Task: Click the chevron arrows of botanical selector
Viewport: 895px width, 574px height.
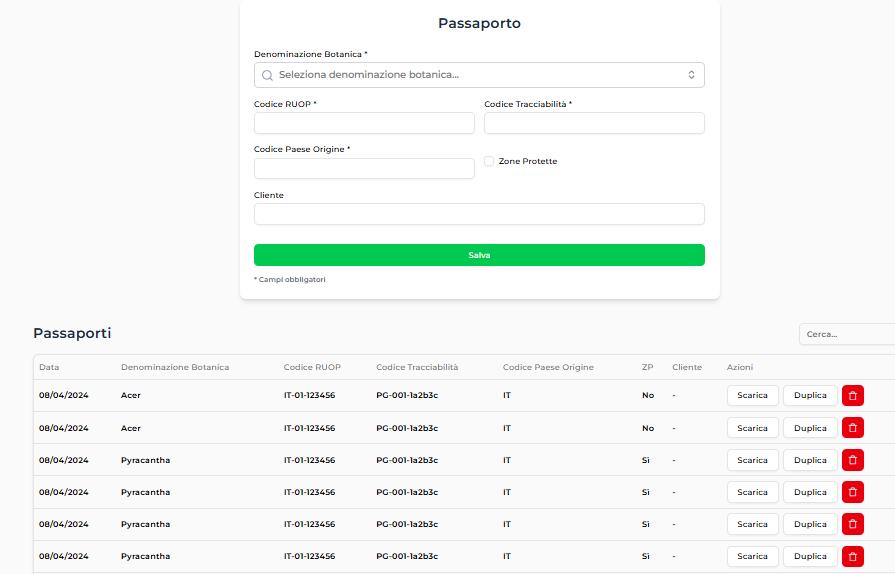Action: click(691, 75)
